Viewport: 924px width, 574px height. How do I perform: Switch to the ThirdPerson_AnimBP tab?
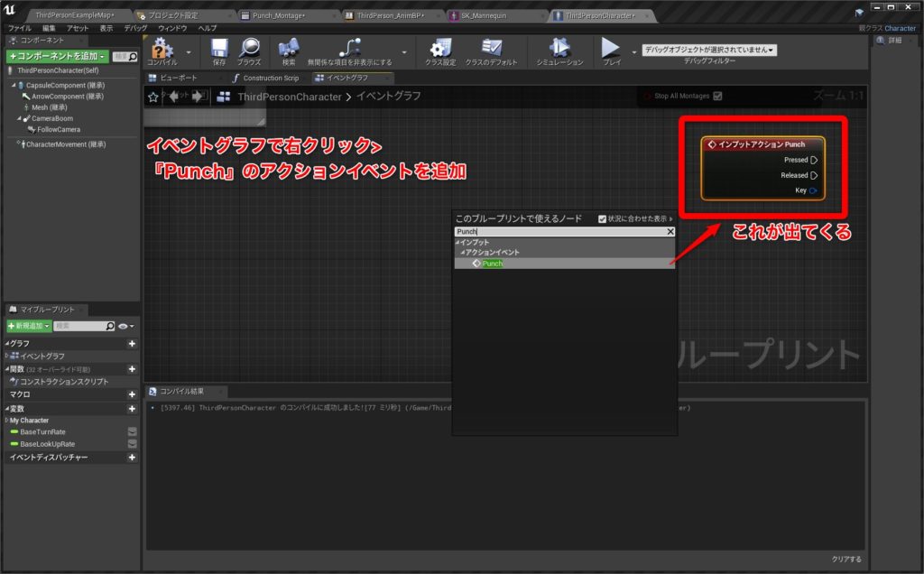coord(390,15)
